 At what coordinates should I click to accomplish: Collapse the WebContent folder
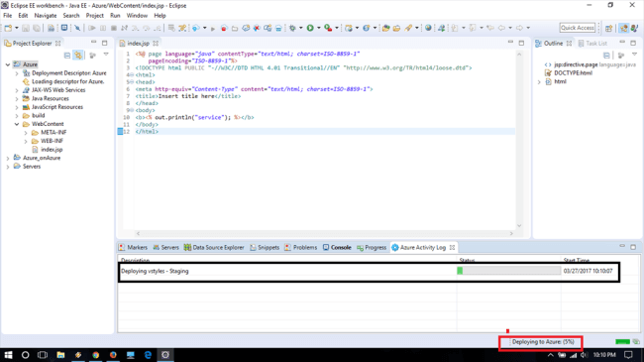pyautogui.click(x=17, y=124)
